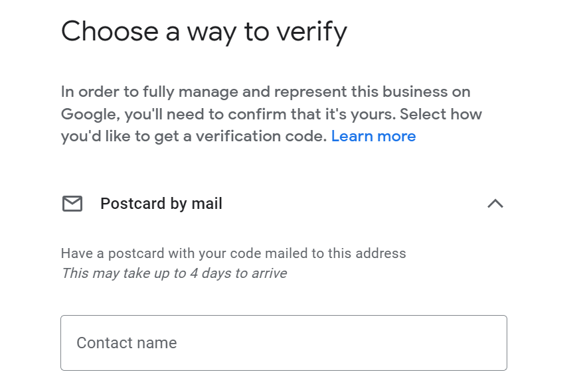The width and height of the screenshot is (583, 392).
Task: Click the empty right side of Contact name box
Action: coord(409,342)
